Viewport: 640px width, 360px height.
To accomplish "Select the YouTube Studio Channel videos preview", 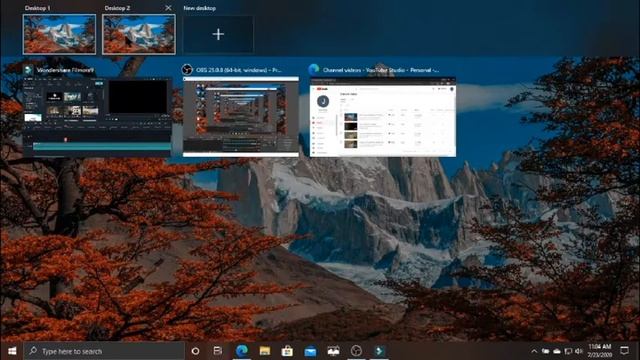I will click(383, 117).
